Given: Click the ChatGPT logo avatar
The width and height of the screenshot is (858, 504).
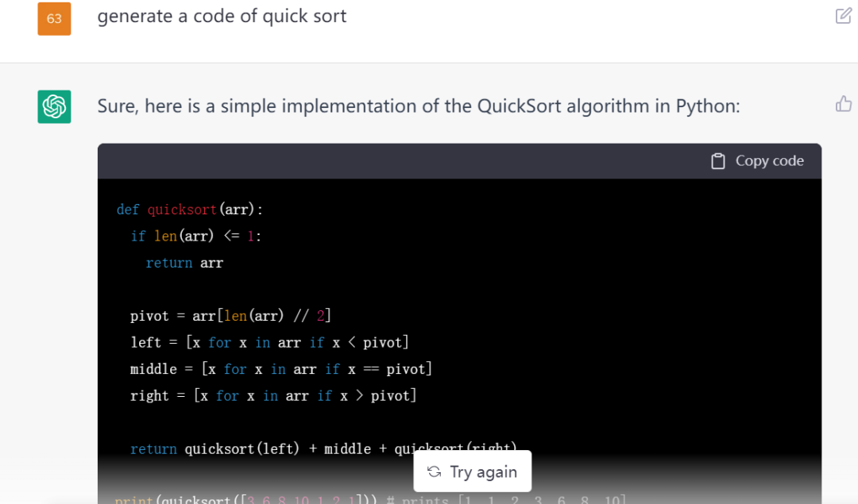Looking at the screenshot, I should click(54, 106).
